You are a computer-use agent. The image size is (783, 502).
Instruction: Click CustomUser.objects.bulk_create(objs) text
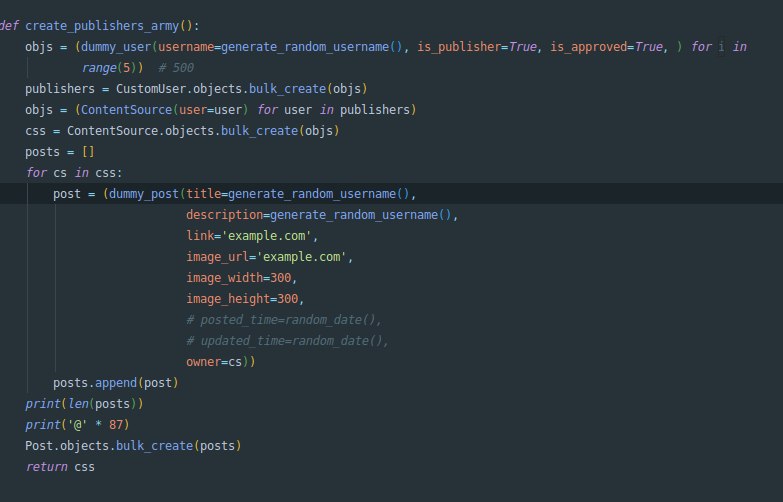242,89
